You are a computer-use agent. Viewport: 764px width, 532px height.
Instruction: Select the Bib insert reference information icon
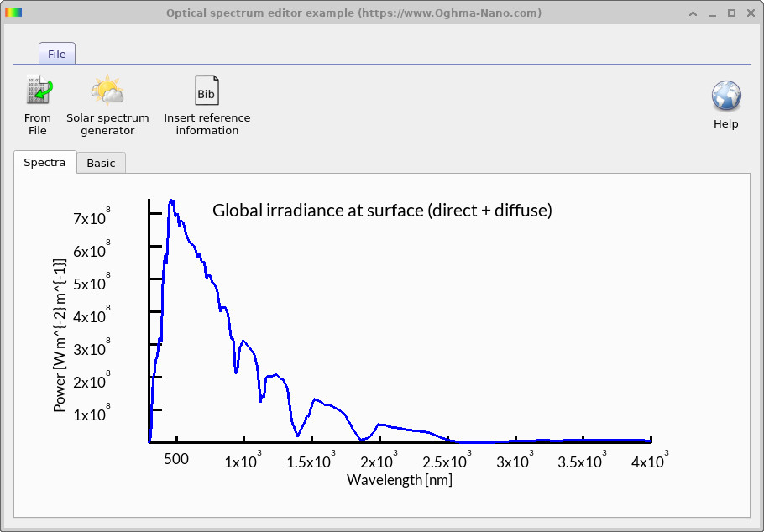207,90
